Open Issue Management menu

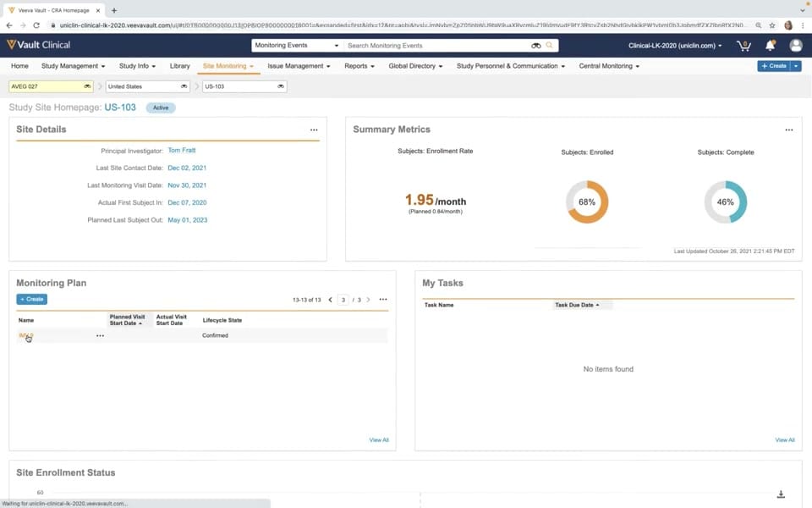[x=299, y=66]
